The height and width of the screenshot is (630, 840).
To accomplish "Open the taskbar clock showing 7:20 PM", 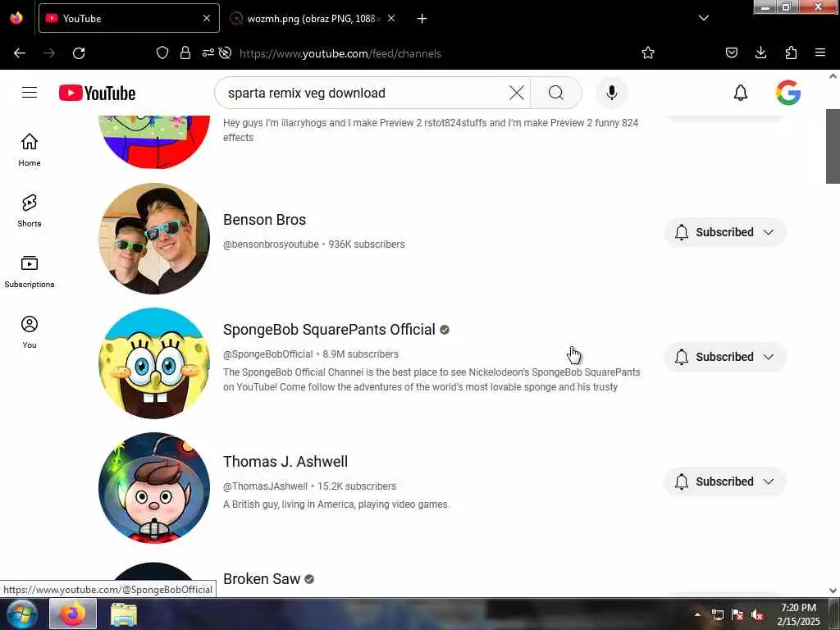I will [x=798, y=614].
